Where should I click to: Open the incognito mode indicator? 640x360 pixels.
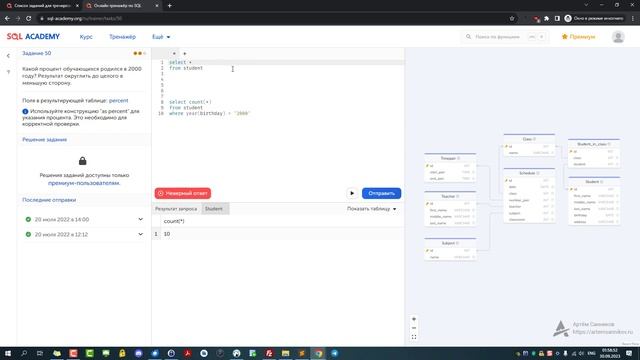point(594,18)
